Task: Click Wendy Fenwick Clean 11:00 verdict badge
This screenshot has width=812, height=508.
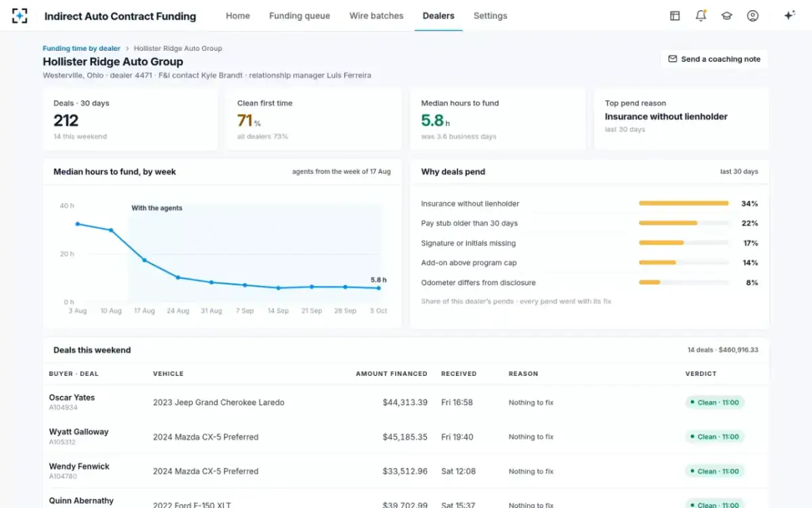Action: click(x=715, y=471)
